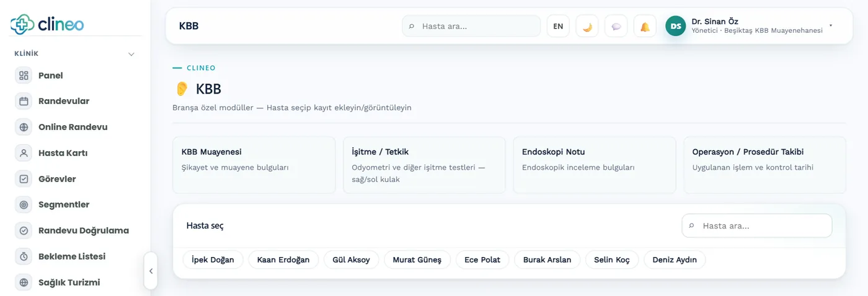This screenshot has height=296, width=868.
Task: Select patient Kaan Erdoğan
Action: point(283,259)
